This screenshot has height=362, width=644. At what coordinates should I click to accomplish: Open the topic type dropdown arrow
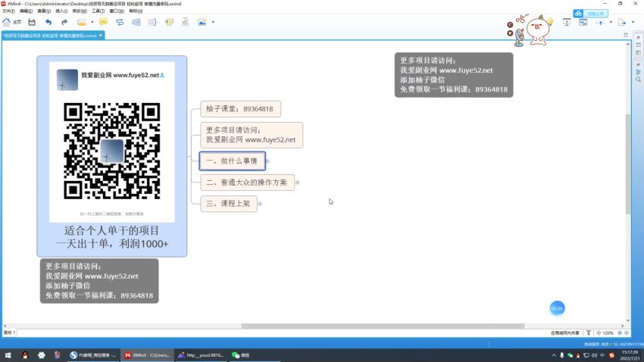pyautogui.click(x=92, y=22)
